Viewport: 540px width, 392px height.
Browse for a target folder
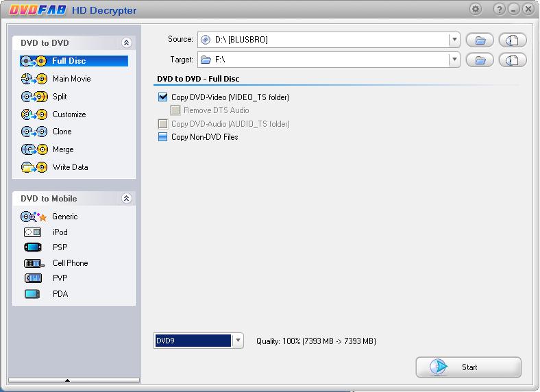tap(480, 60)
